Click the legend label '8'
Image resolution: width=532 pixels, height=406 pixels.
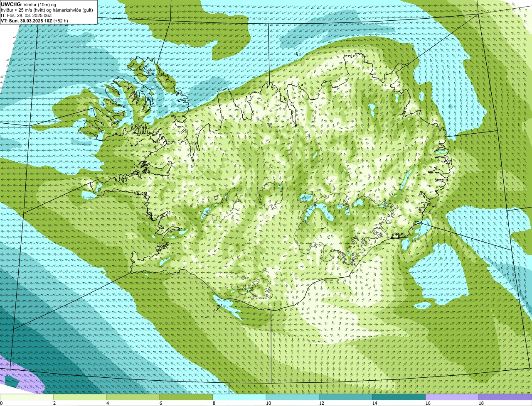[214, 403]
